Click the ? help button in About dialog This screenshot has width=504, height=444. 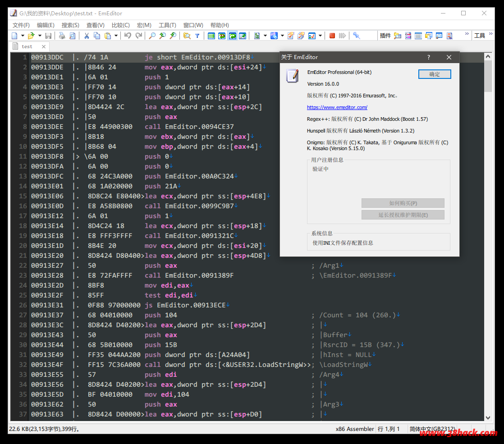pos(428,57)
